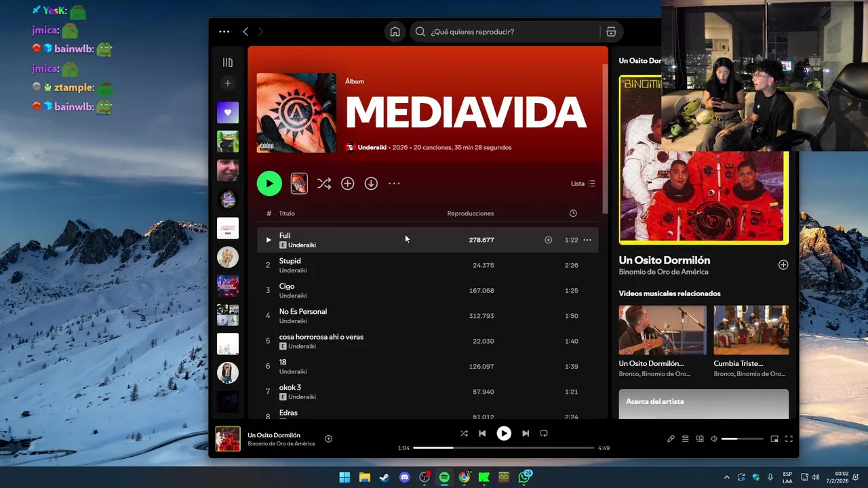This screenshot has height=488, width=868.
Task: Click the Título column header
Action: point(287,213)
